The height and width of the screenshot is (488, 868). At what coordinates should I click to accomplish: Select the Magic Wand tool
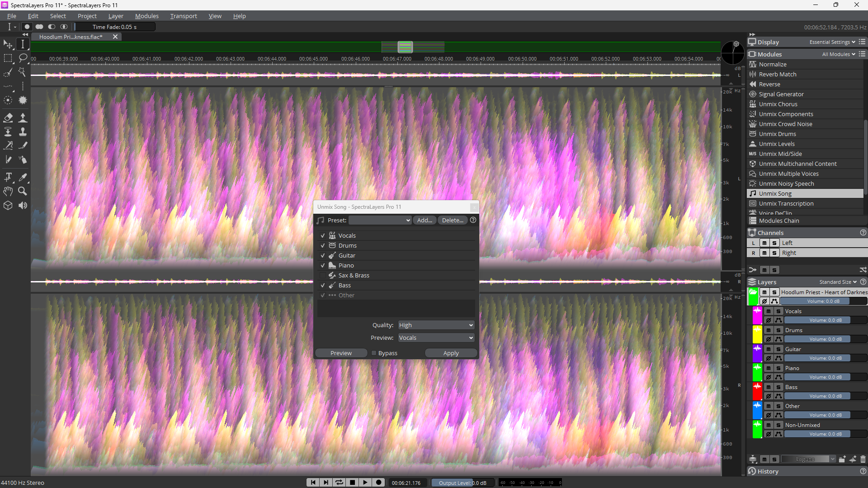point(23,72)
